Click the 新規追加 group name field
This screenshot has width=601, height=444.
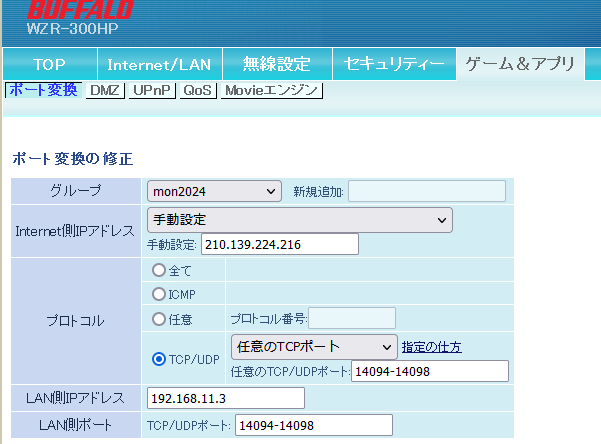tap(426, 191)
